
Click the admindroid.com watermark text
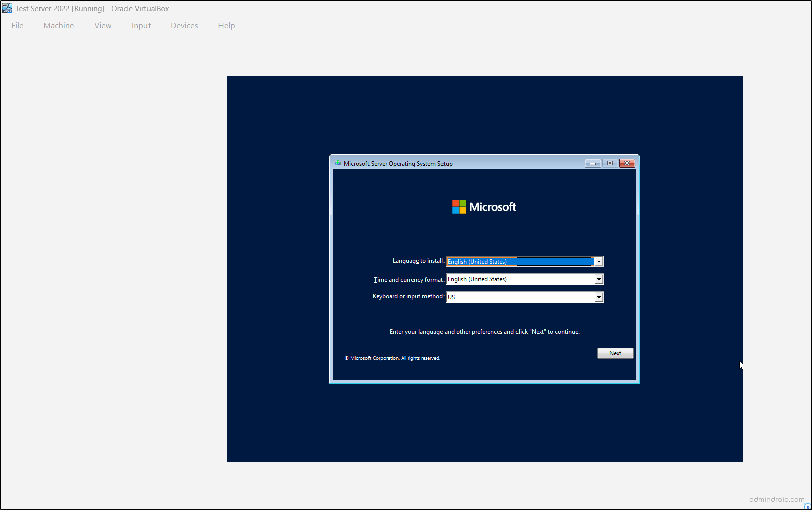coord(776,499)
